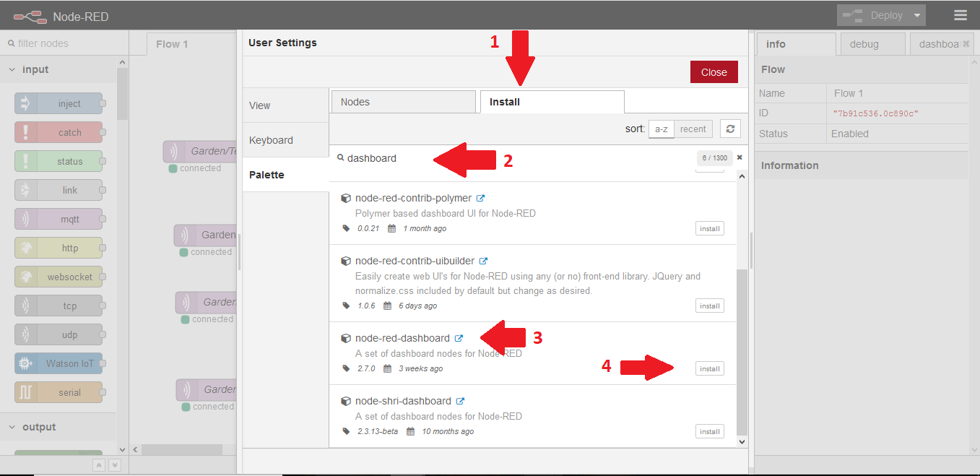Viewport: 980px width, 476px height.
Task: Click the Information section header
Action: 861,165
